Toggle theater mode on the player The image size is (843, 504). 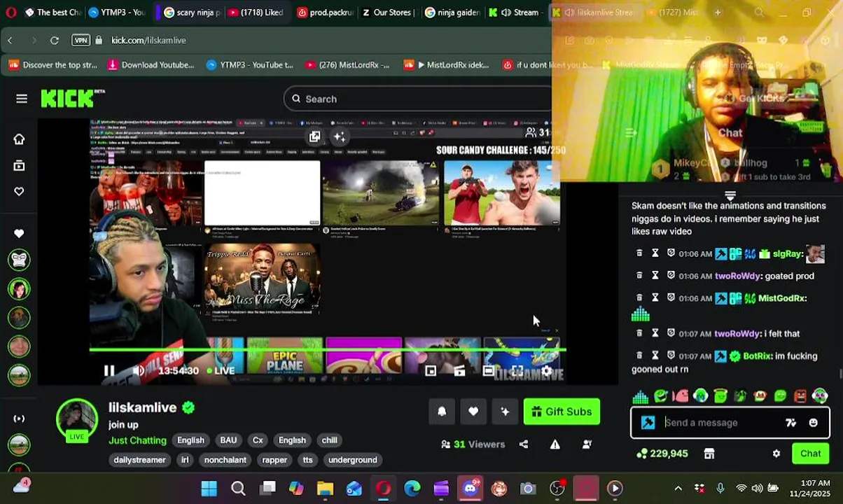pyautogui.click(x=488, y=370)
